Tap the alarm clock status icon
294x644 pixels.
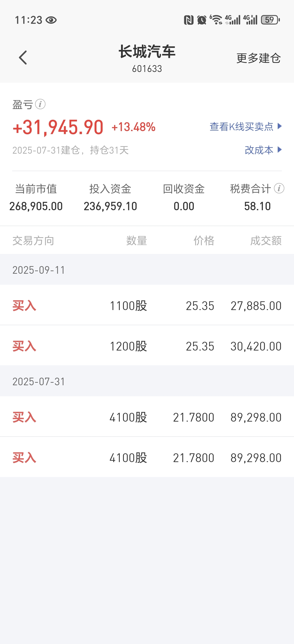tap(202, 20)
